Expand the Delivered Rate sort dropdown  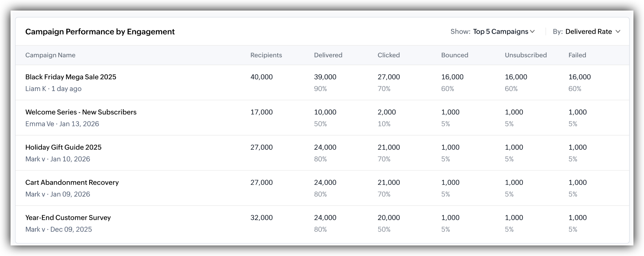593,32
